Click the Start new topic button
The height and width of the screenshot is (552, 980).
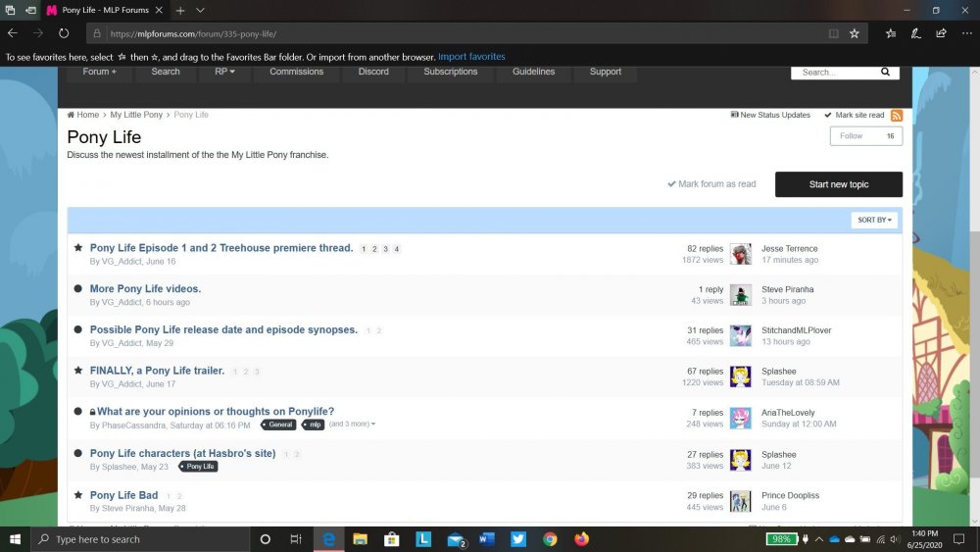[x=839, y=184]
